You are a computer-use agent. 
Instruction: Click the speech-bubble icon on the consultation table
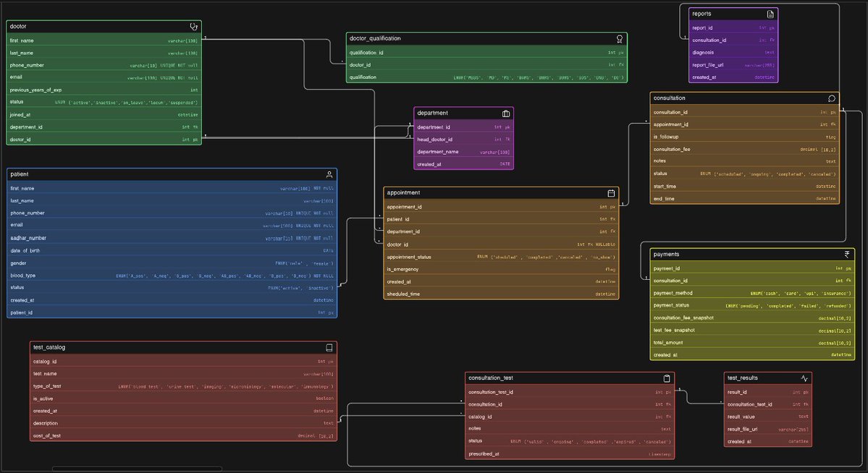pyautogui.click(x=832, y=98)
